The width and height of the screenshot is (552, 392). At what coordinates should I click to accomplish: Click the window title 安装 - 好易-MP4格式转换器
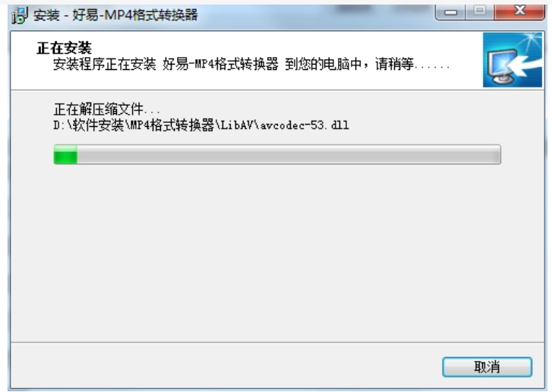point(115,15)
